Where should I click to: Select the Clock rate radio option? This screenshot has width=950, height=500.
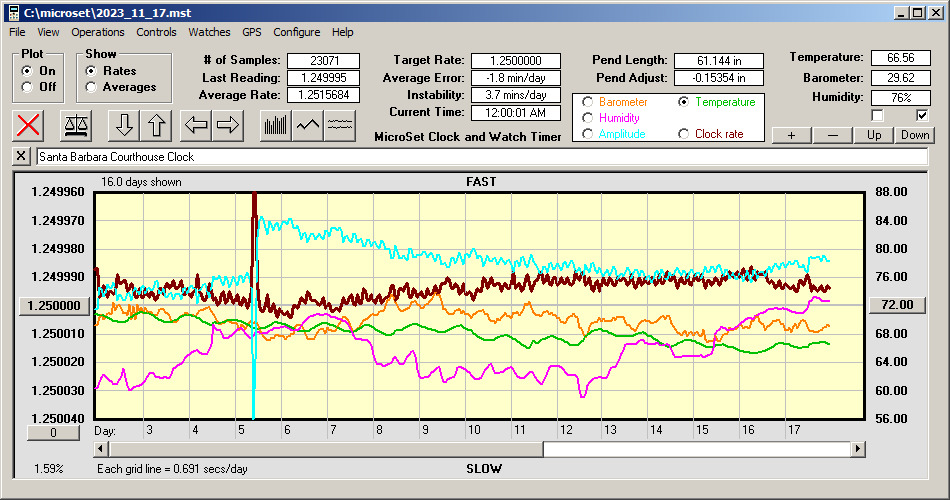(x=684, y=134)
